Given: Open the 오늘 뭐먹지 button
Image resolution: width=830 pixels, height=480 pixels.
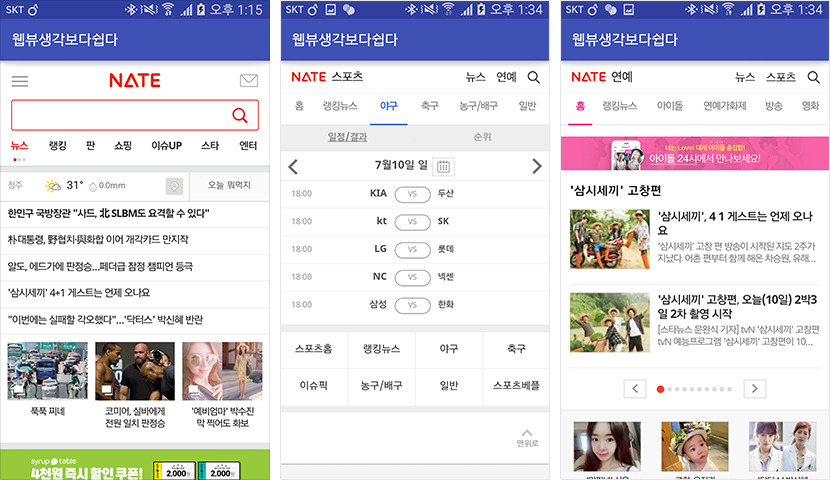Looking at the screenshot, I should tap(229, 185).
